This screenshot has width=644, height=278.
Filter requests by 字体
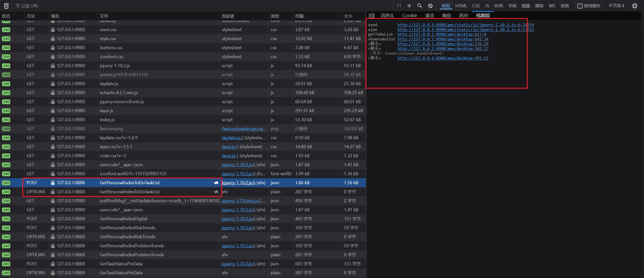click(512, 6)
